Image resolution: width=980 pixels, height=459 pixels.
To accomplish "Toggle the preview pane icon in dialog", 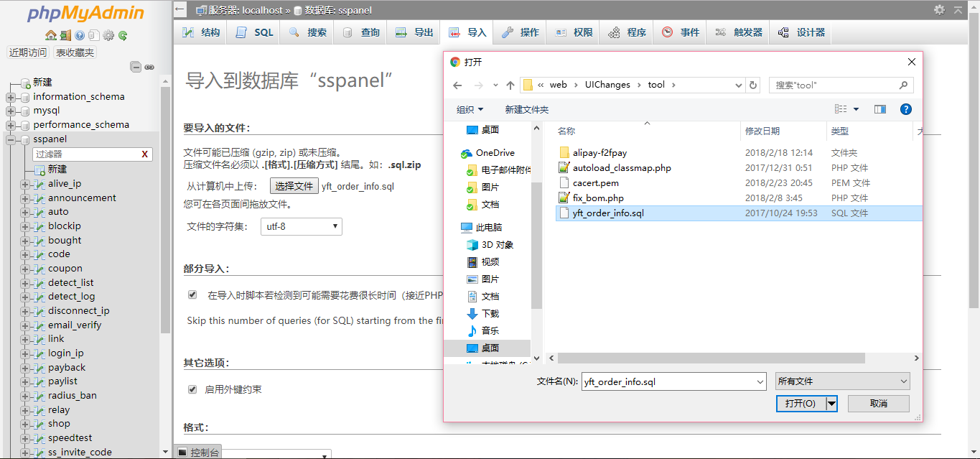I will point(880,109).
